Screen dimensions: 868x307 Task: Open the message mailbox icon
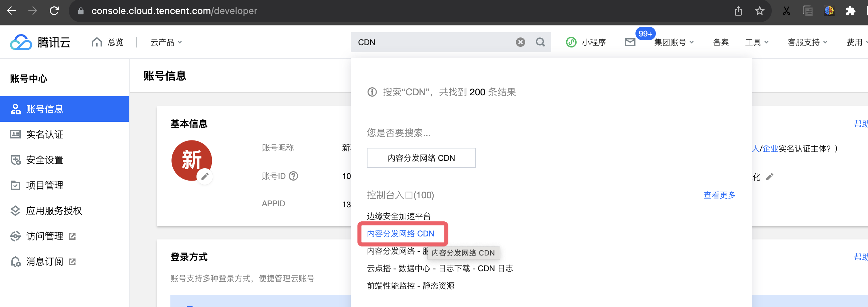click(x=630, y=42)
